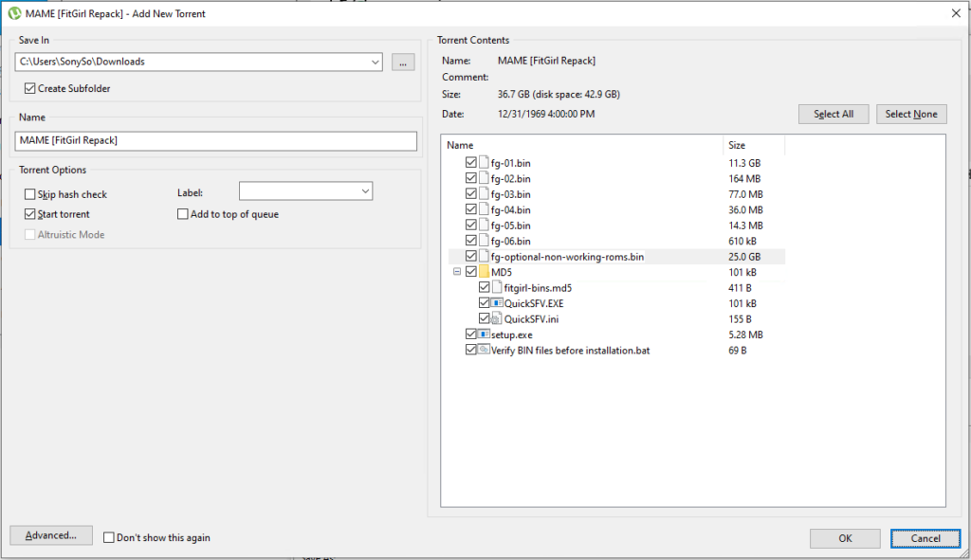Viewport: 971px width, 560px height.
Task: Uncheck setup.exe file checkbox
Action: (470, 334)
